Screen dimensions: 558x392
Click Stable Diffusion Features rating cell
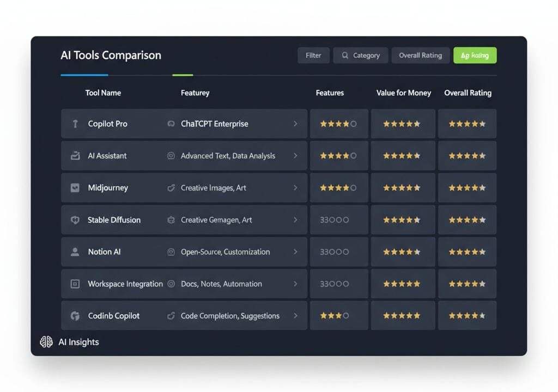[339, 220]
